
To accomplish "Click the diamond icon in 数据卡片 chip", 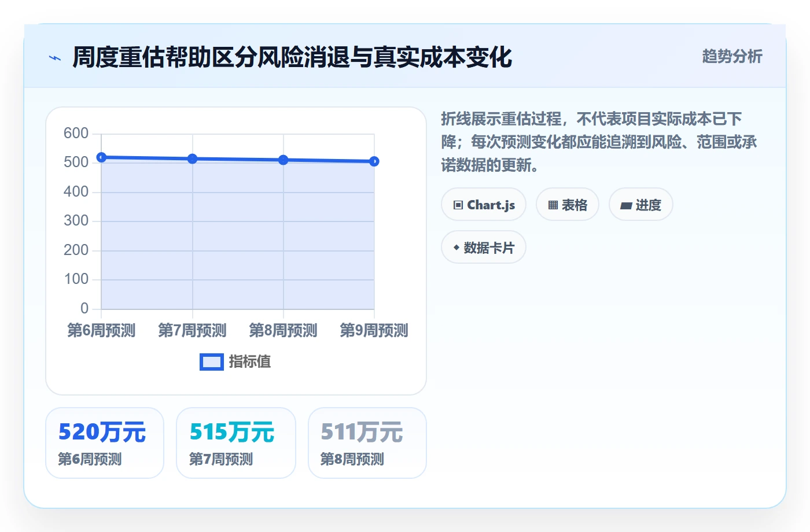I will click(x=456, y=247).
